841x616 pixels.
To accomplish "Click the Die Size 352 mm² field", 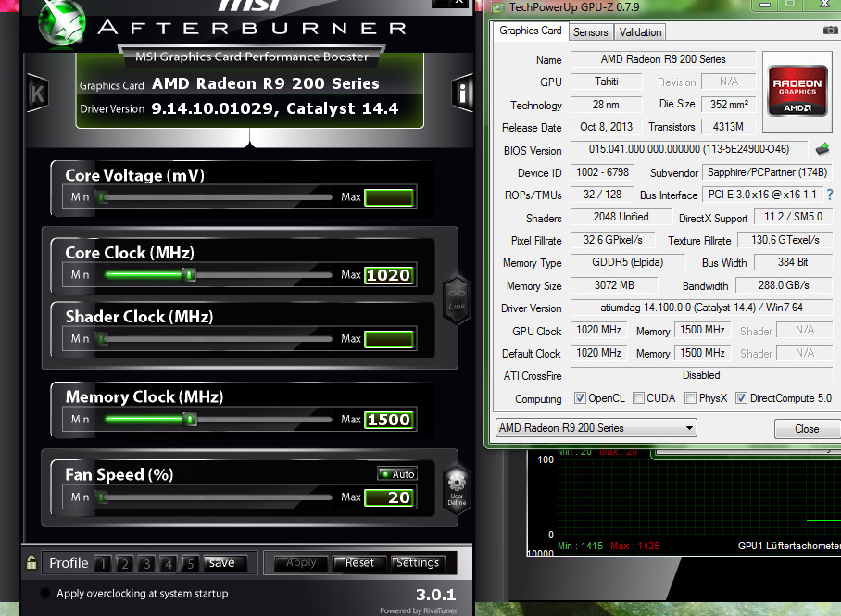I will coord(728,104).
